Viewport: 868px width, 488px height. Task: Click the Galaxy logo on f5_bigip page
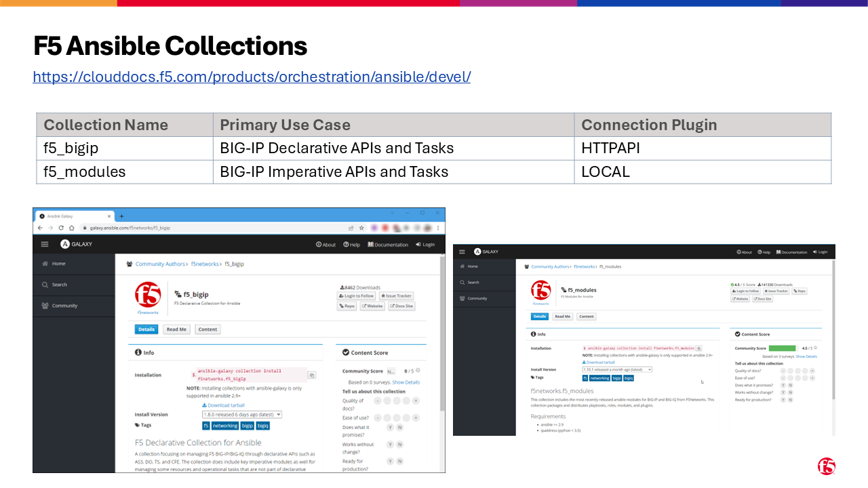[x=76, y=244]
